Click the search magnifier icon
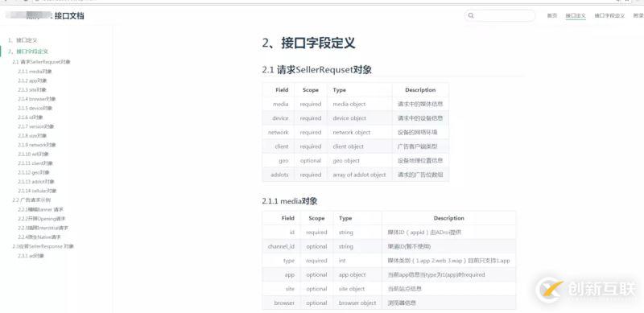Viewport: 644px width, 313px height. point(471,15)
